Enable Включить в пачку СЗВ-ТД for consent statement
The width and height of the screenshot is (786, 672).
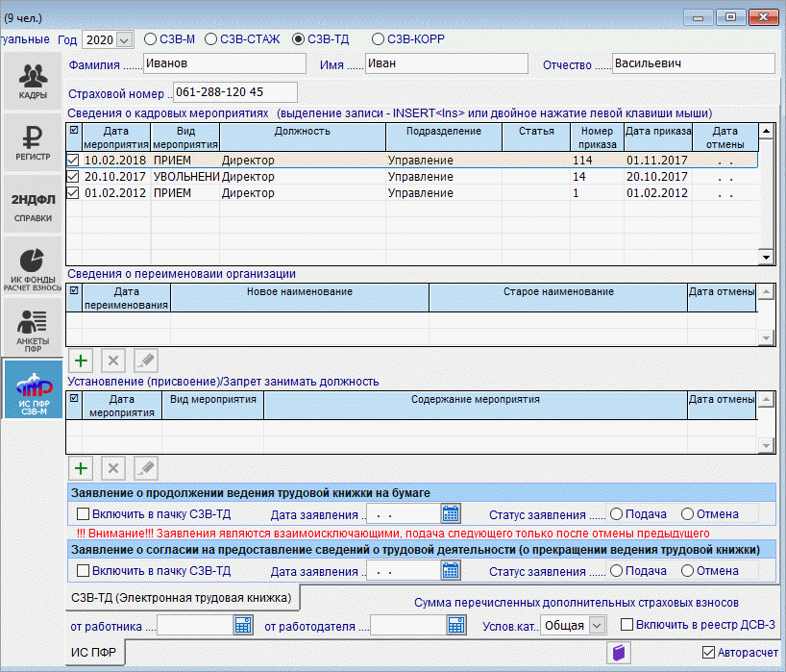[x=84, y=571]
